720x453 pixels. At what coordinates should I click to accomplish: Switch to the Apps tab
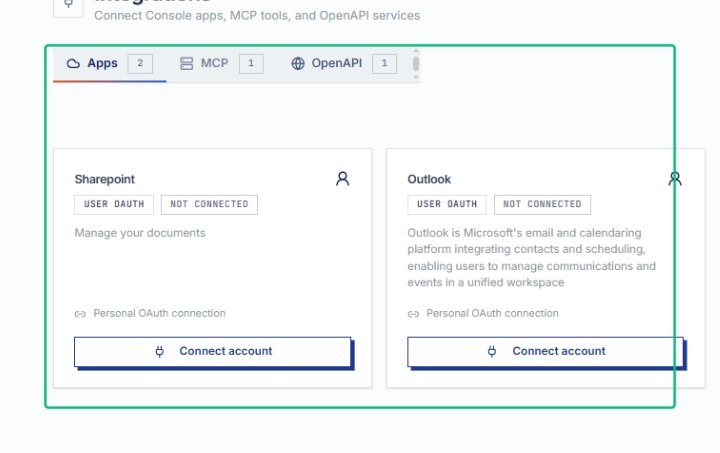(x=110, y=64)
